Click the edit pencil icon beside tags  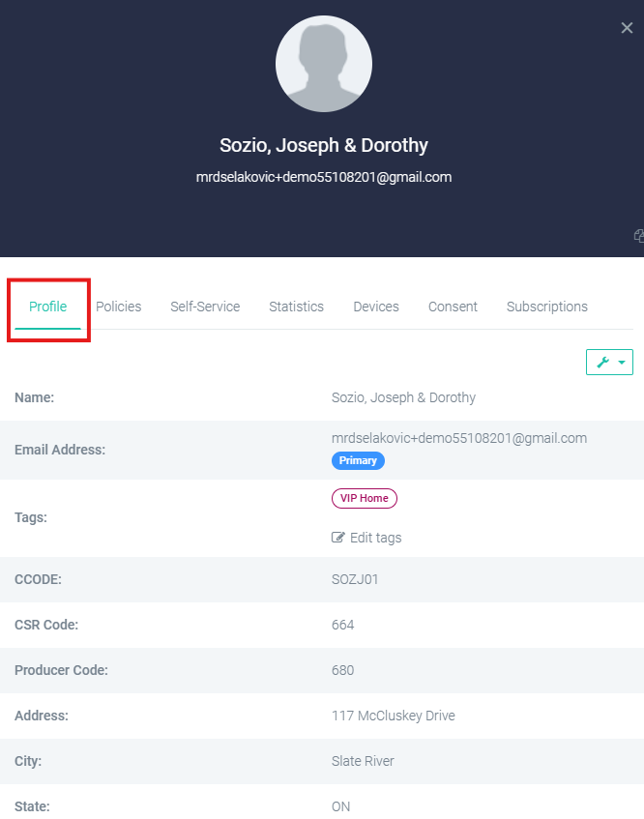(337, 538)
